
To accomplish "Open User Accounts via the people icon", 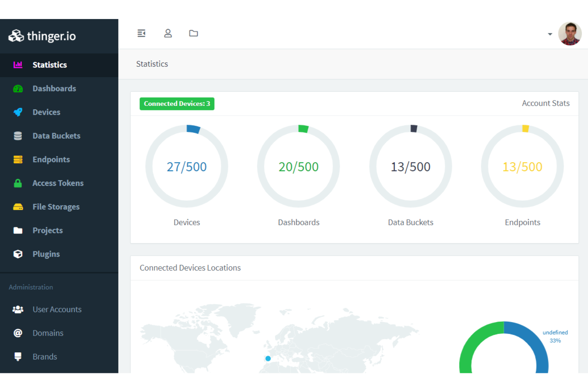I will [x=18, y=309].
